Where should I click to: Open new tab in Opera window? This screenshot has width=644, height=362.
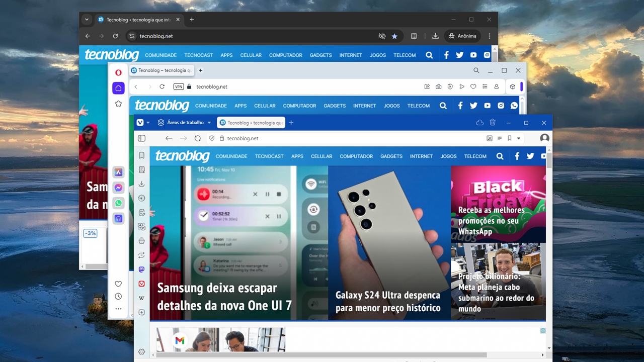(201, 70)
